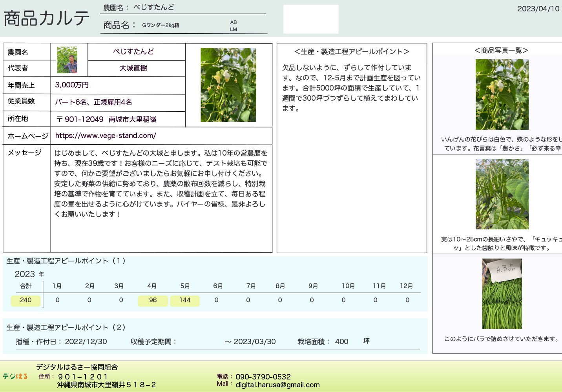Image resolution: width=562 pixels, height=392 pixels.
Task: Select the highlighted 4月 value 96
Action: 153,300
